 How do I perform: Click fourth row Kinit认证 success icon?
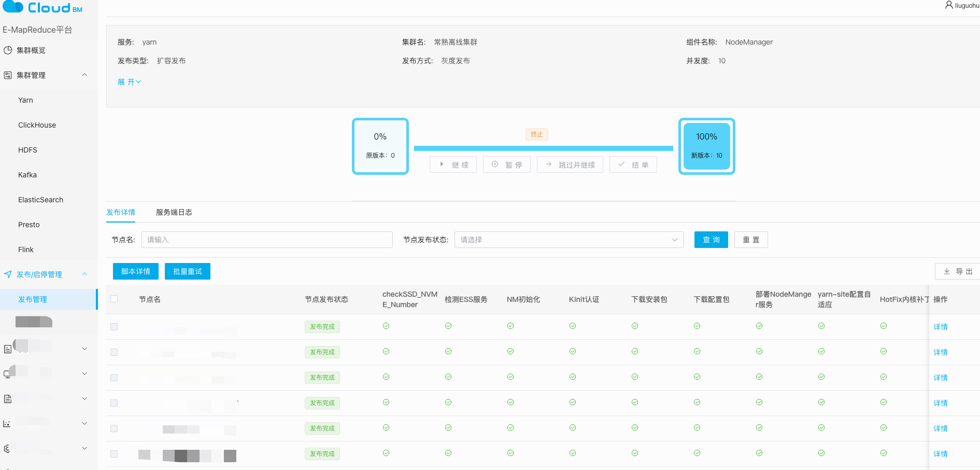click(x=573, y=403)
